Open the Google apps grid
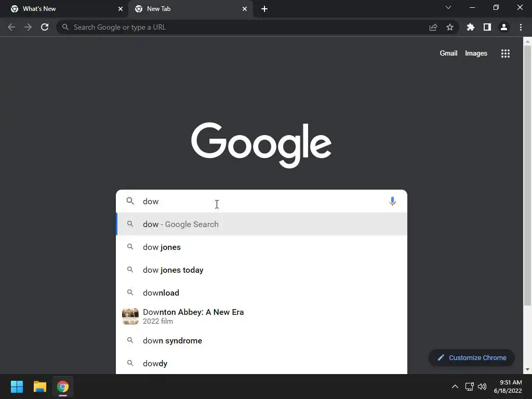The width and height of the screenshot is (532, 399). pos(506,54)
